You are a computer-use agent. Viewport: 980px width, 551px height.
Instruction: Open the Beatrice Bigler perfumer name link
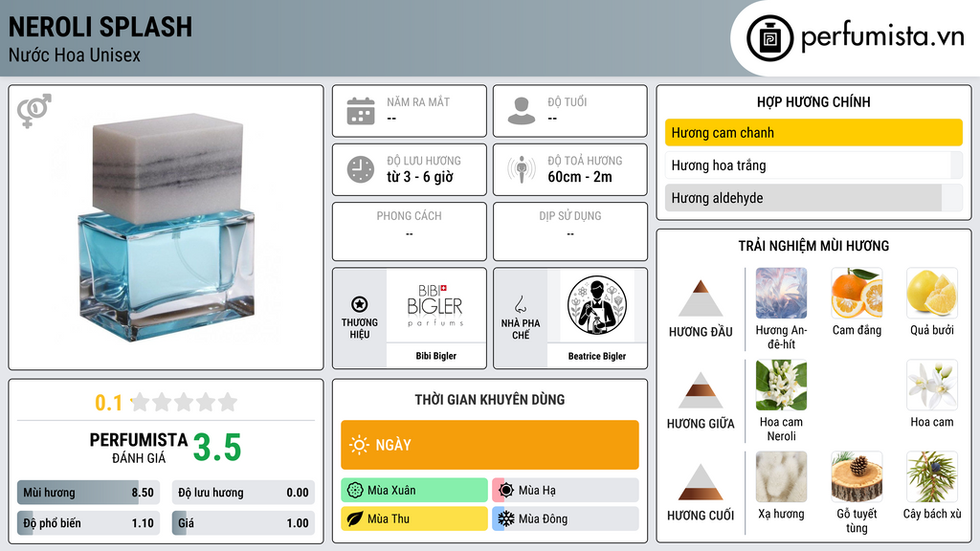coord(597,356)
